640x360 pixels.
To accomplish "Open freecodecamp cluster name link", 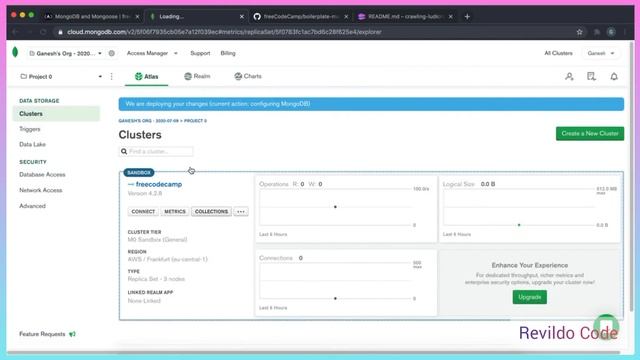I will 159,184.
